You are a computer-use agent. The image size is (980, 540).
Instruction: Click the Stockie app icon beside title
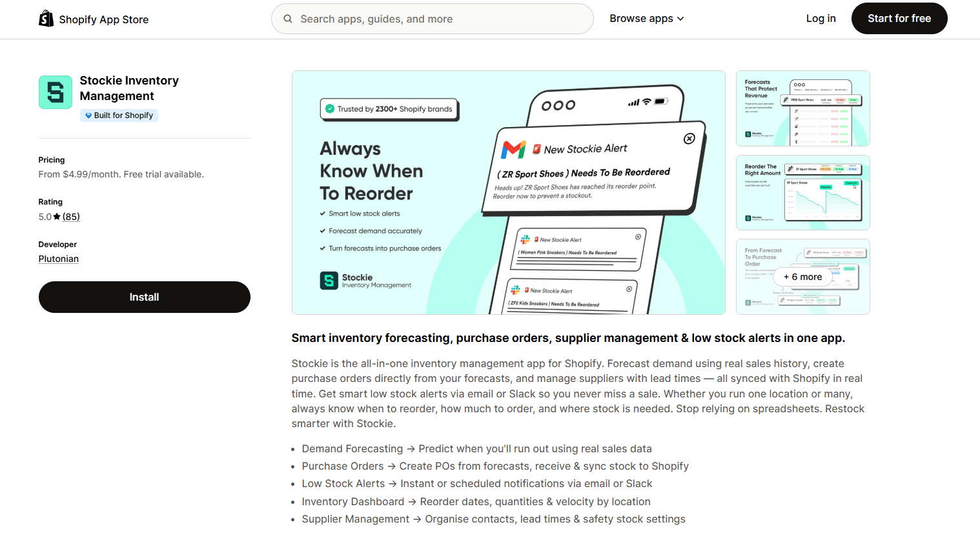tap(56, 92)
